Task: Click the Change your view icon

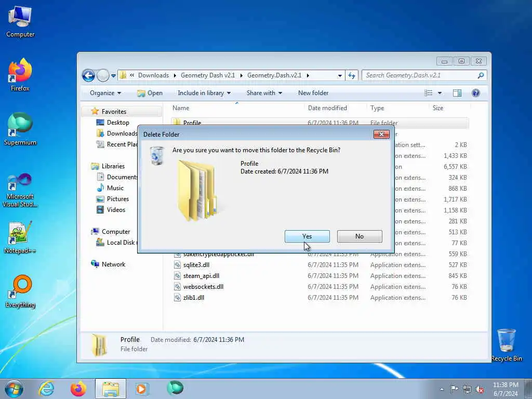Action: pos(429,93)
